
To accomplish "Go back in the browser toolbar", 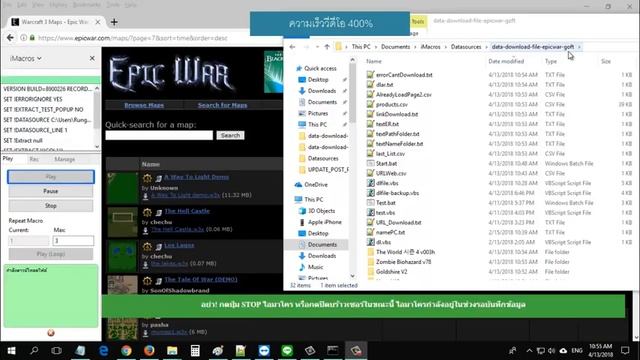I will coord(10,38).
